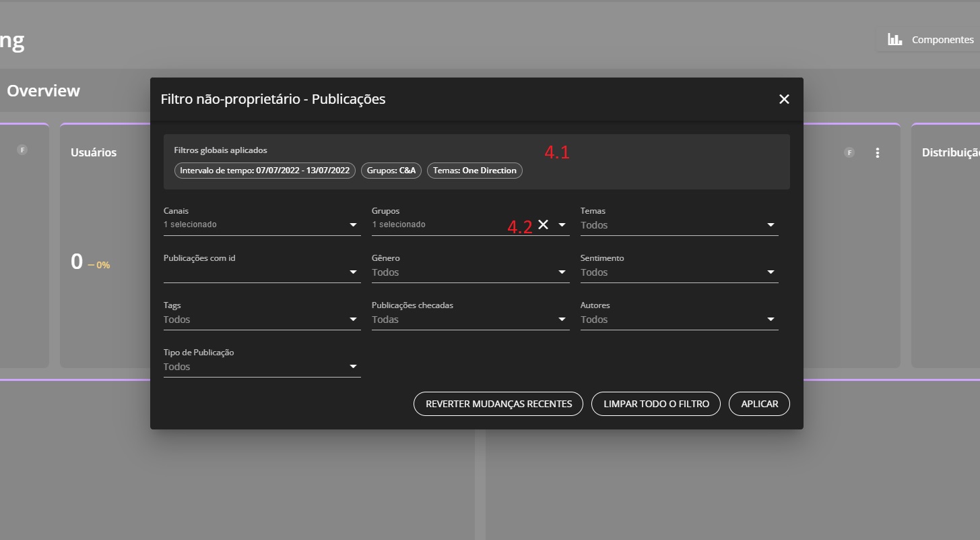Expand the Sentimento dropdown
Image resolution: width=980 pixels, height=540 pixels.
click(771, 272)
